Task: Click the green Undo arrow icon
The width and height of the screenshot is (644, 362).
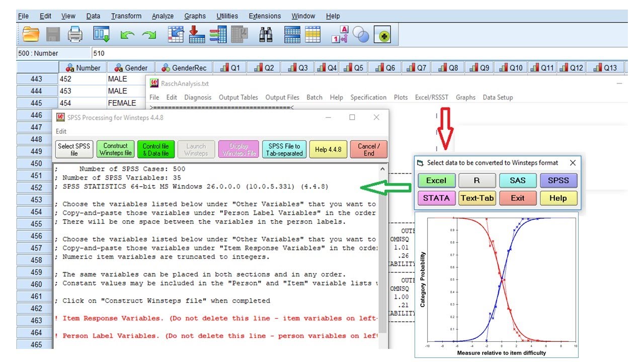Action: [127, 35]
